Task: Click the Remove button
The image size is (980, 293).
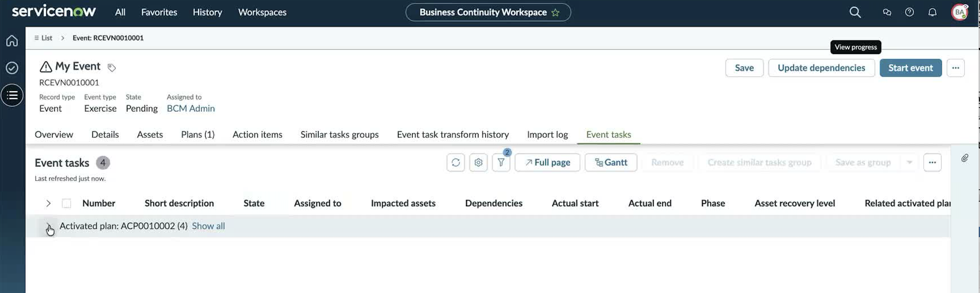Action: pyautogui.click(x=667, y=162)
